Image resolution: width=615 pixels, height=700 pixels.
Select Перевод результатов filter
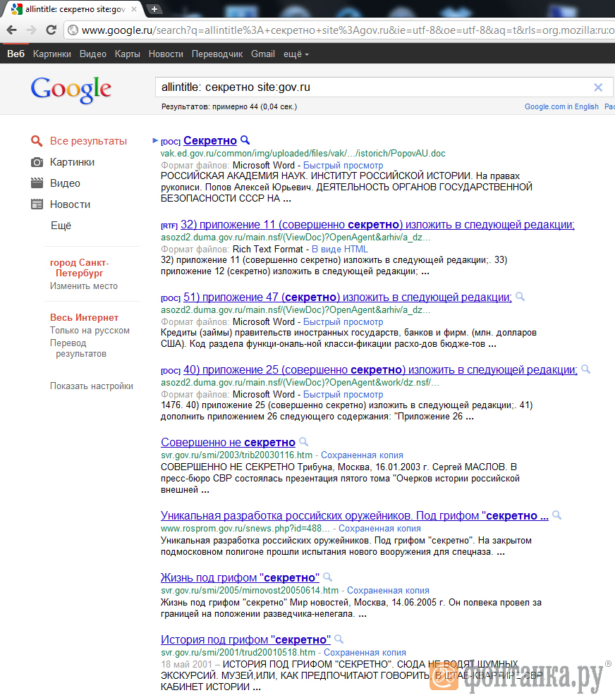point(78,348)
